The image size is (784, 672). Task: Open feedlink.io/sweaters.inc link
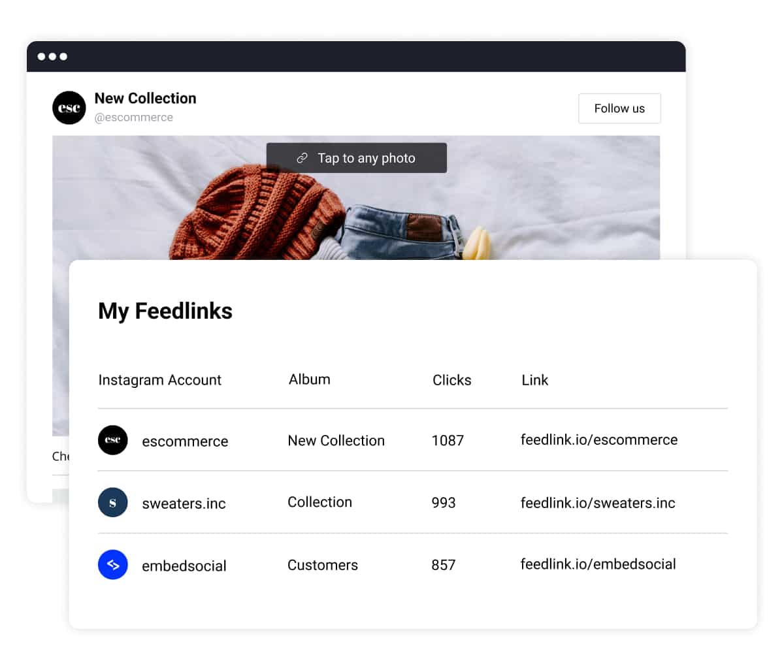coord(598,503)
